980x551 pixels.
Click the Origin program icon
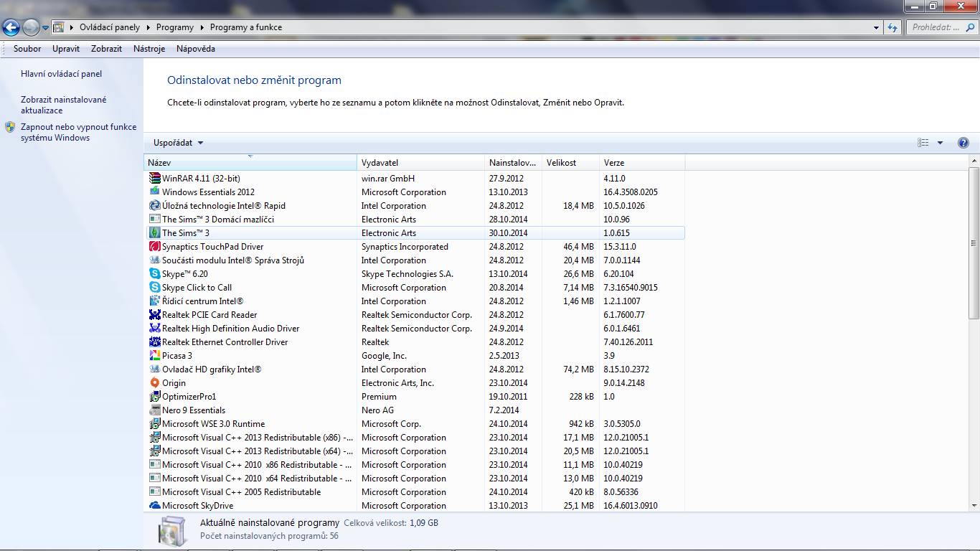(154, 382)
